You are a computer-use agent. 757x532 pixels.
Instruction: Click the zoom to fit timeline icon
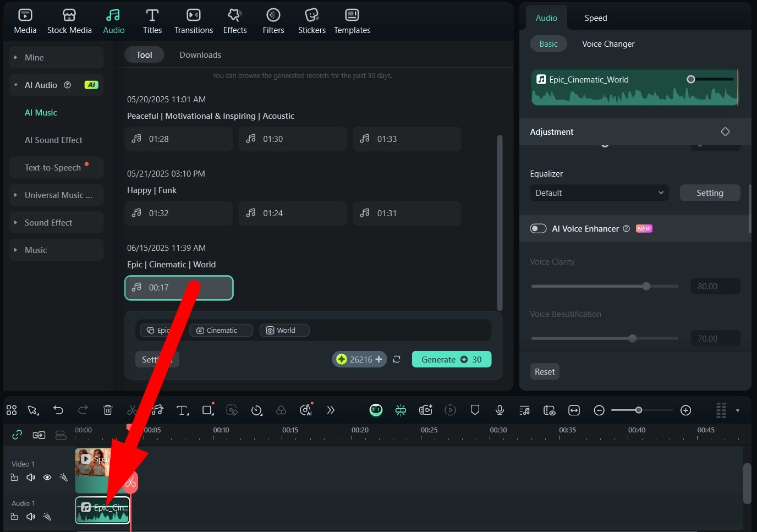pos(574,410)
